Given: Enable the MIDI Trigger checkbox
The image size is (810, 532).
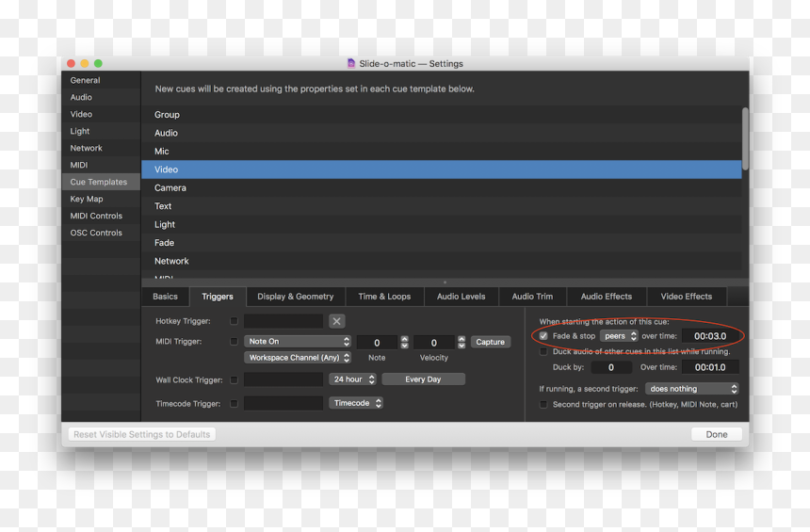Looking at the screenshot, I should click(234, 342).
